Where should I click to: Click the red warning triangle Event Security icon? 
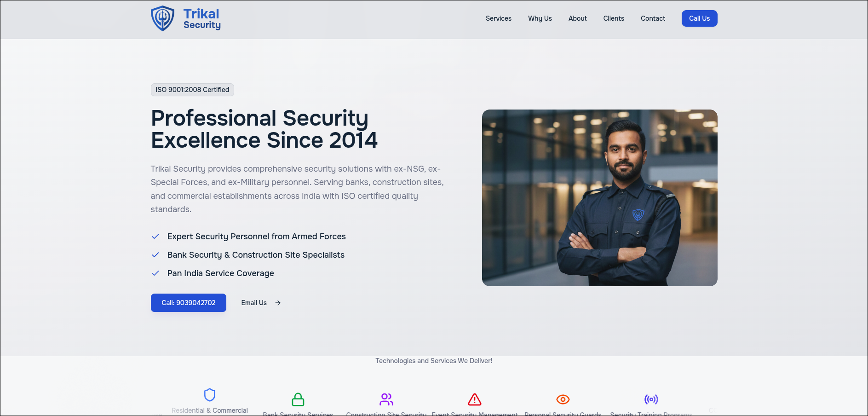475,399
